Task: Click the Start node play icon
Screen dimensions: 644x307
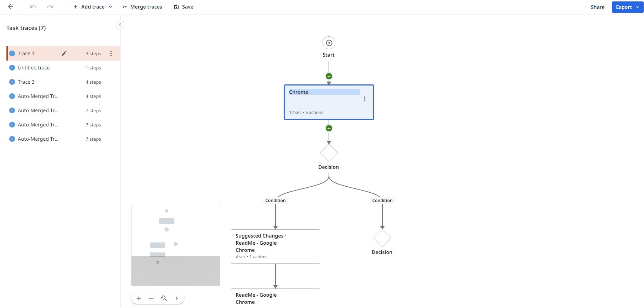Action: tap(329, 43)
